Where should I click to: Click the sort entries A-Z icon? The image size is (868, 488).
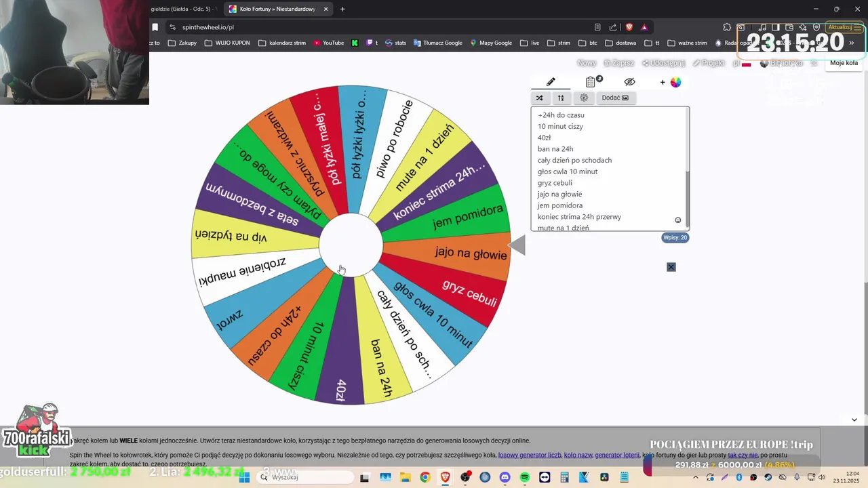coord(561,98)
